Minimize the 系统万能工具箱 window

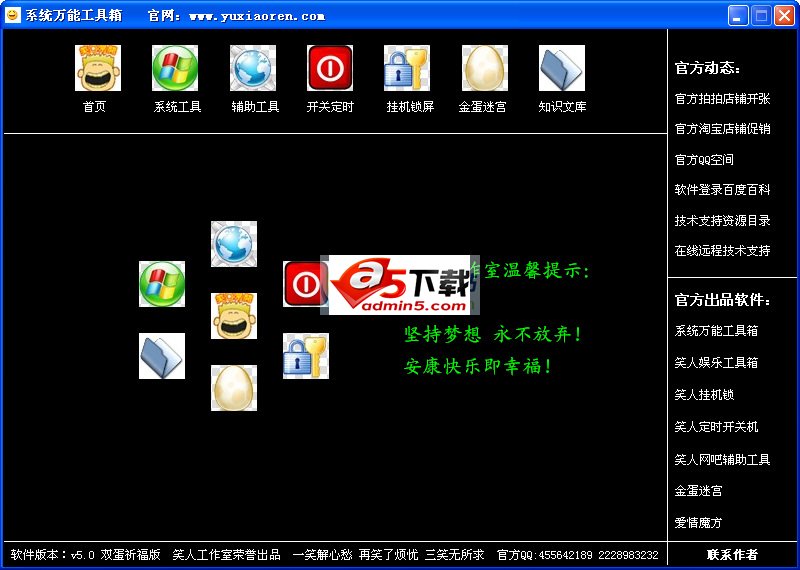click(x=738, y=15)
